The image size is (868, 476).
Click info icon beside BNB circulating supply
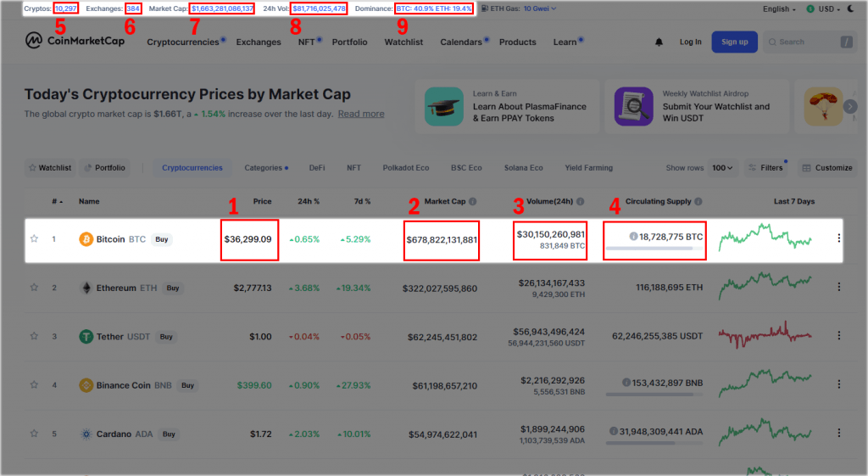point(626,383)
